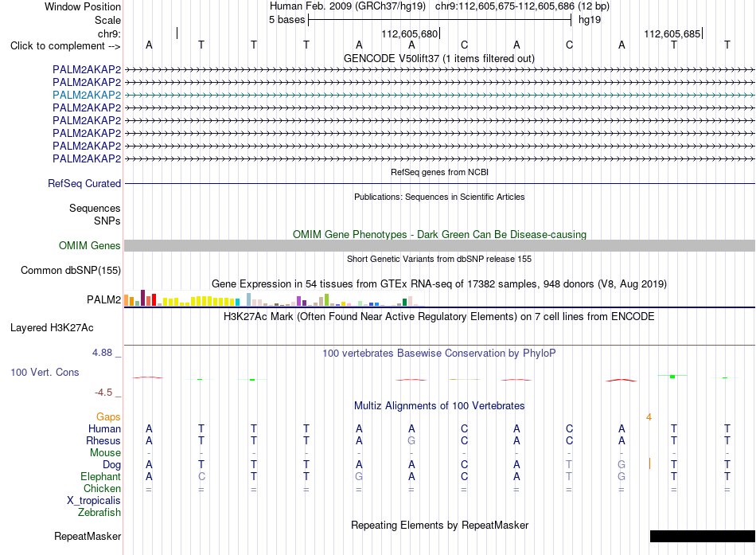This screenshot has height=555, width=756.
Task: Click the cyan bar in PALM2 GTEx chart
Action: tap(237, 302)
